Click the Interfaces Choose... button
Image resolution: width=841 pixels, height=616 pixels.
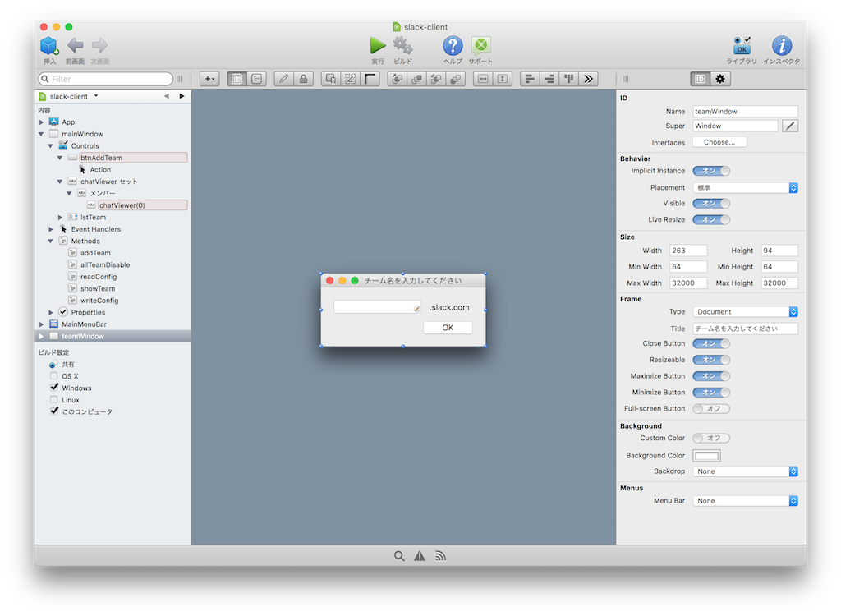pos(719,142)
